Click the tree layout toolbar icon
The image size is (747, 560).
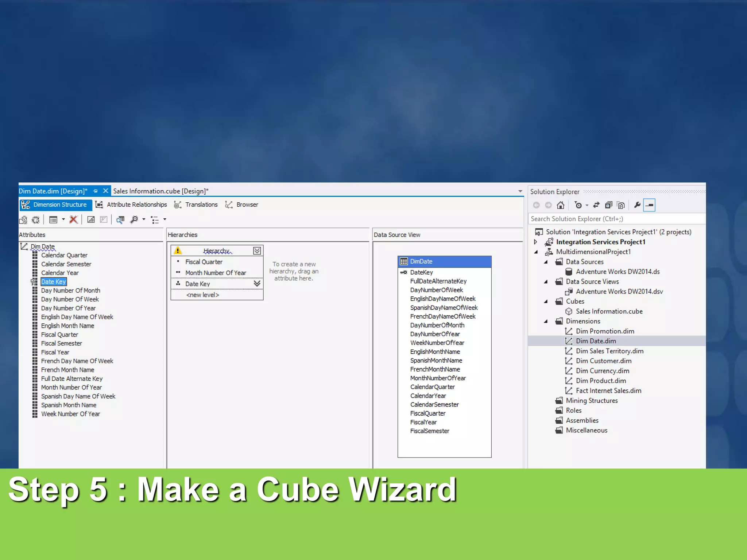coord(155,220)
